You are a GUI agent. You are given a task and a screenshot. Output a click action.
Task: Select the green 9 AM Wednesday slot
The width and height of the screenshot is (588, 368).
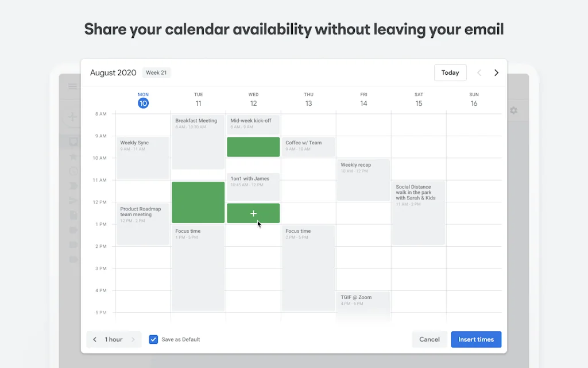[253, 147]
